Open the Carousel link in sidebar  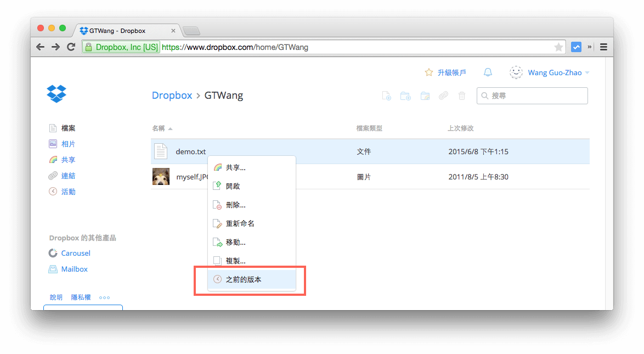point(76,253)
